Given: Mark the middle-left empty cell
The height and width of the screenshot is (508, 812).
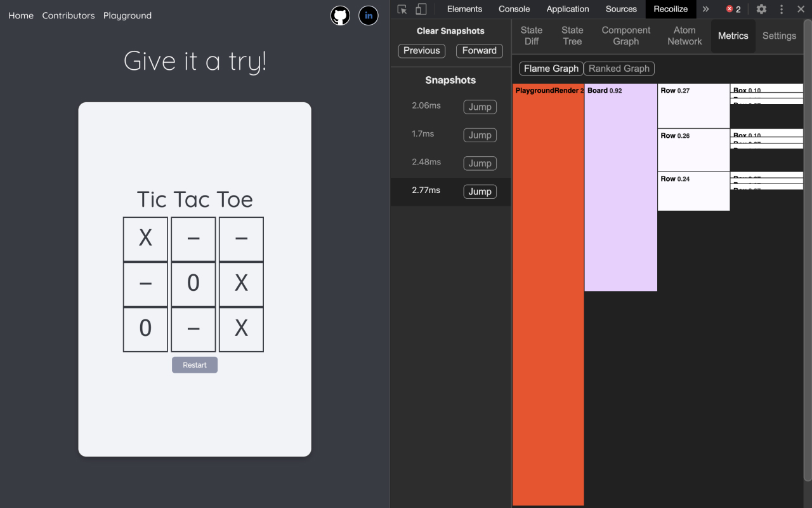Looking at the screenshot, I should [145, 284].
